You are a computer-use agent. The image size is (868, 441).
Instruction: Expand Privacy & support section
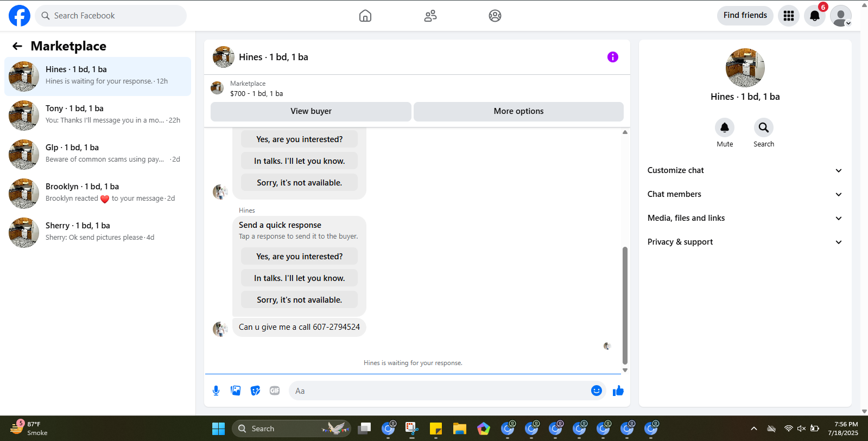(745, 242)
